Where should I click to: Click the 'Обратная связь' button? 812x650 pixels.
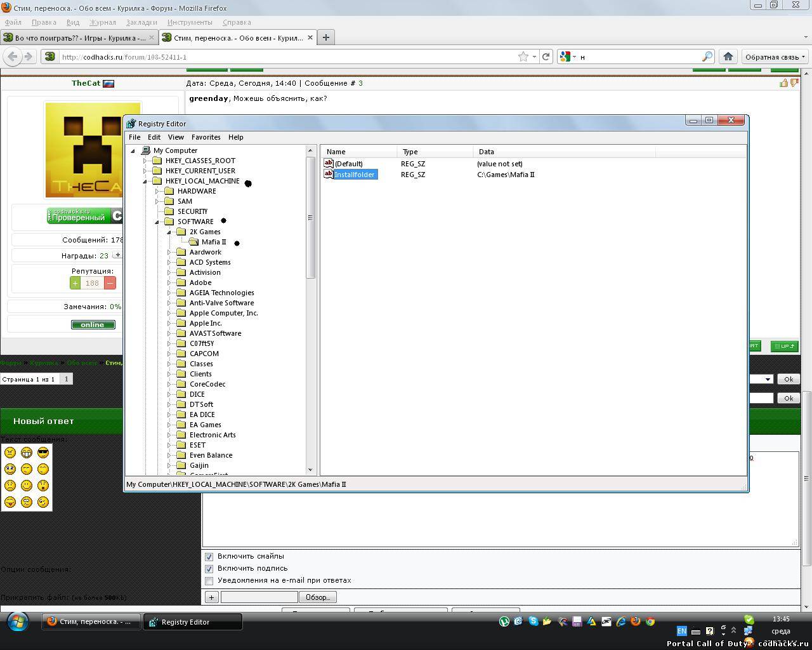point(775,56)
